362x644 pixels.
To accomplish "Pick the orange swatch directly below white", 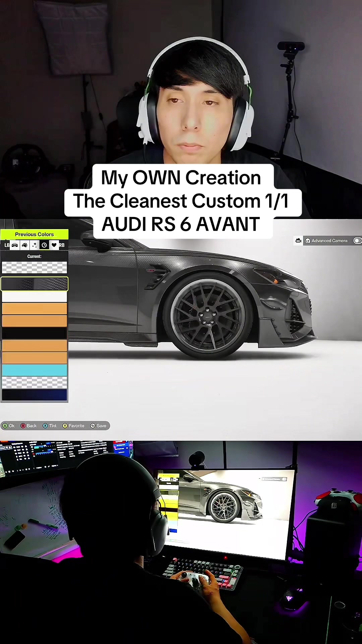I will tap(35, 309).
